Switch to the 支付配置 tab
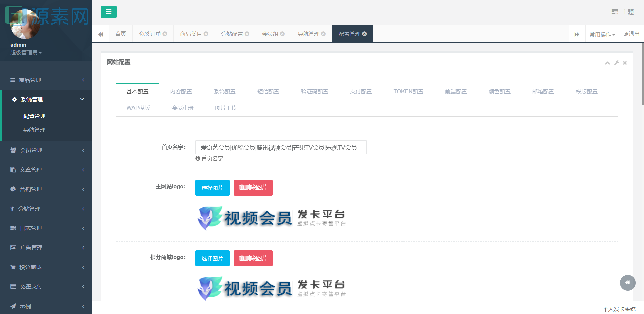This screenshot has height=314, width=644. click(x=361, y=91)
